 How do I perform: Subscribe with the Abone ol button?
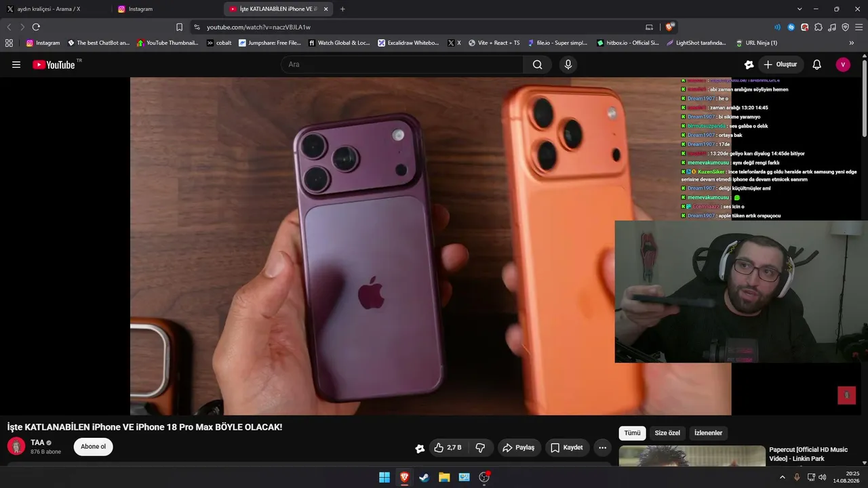tap(94, 447)
